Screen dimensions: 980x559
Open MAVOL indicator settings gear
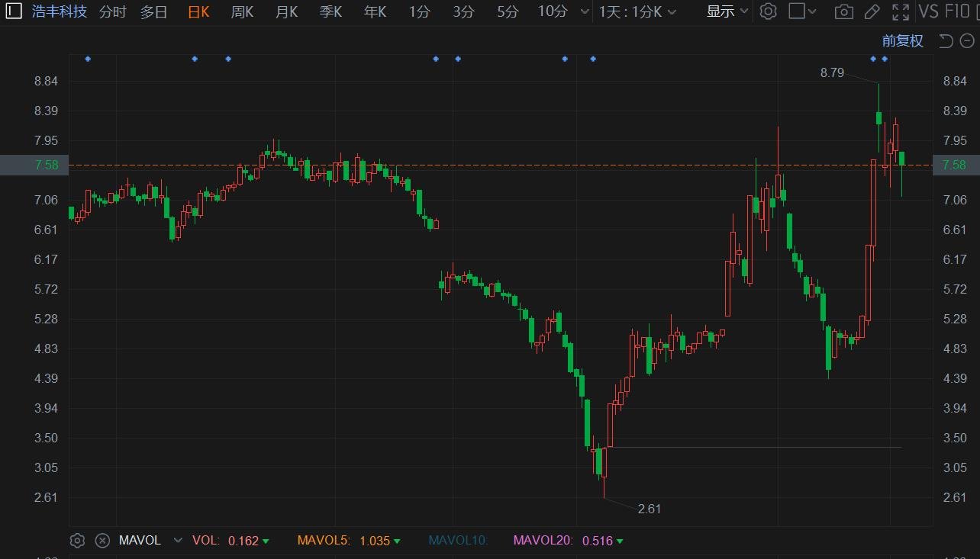coord(77,541)
